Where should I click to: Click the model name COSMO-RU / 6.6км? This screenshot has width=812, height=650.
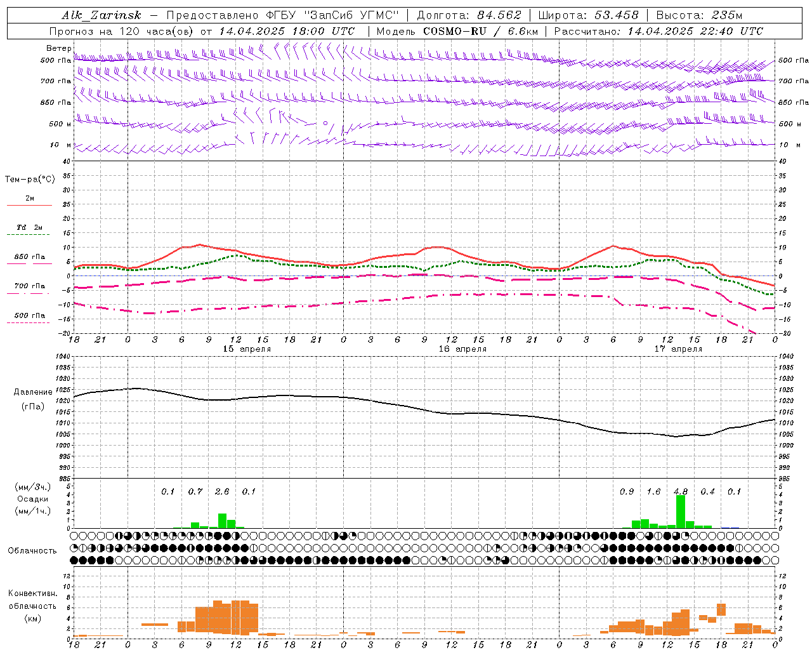tap(480, 31)
